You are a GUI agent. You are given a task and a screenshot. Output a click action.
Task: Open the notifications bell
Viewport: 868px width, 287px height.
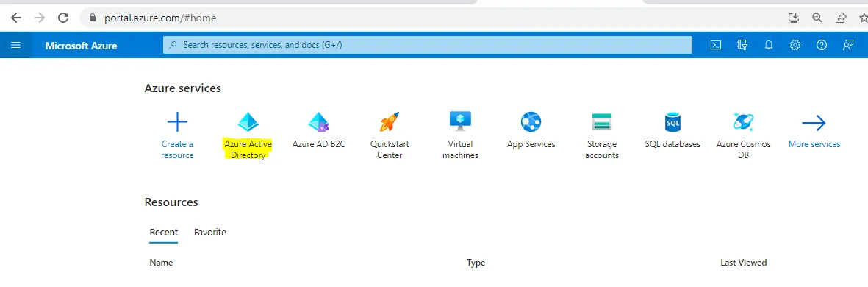click(768, 45)
